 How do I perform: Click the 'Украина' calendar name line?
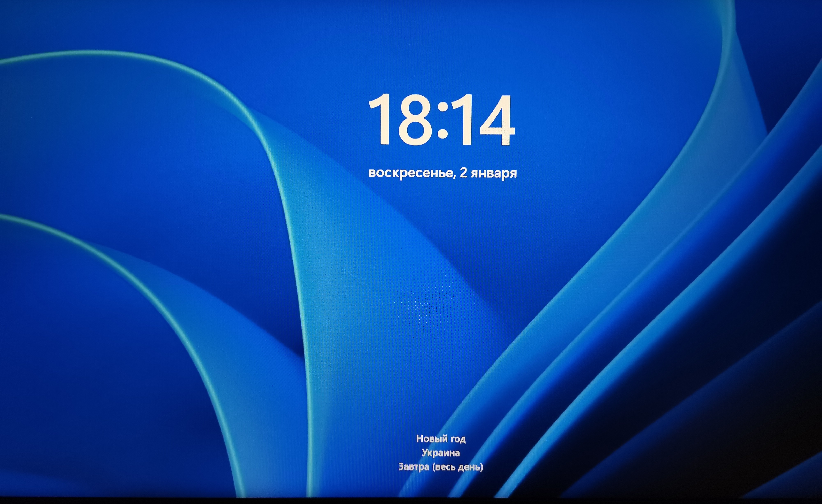coord(441,453)
